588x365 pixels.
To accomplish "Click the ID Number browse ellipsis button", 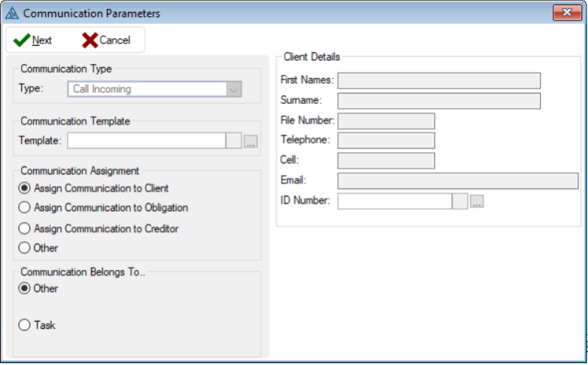I will click(477, 201).
